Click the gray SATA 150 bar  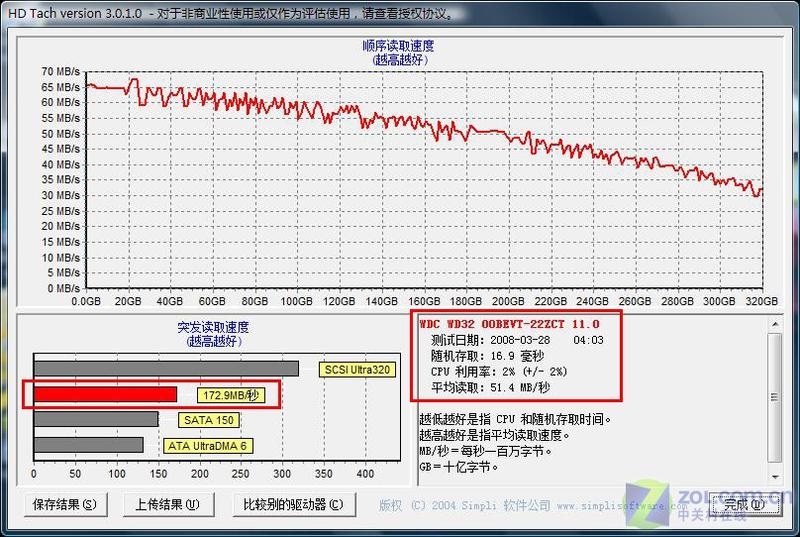coord(96,419)
